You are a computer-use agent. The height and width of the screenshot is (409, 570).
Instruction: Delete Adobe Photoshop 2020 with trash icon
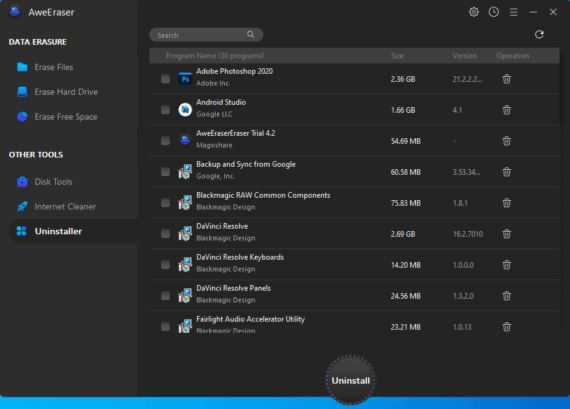506,79
